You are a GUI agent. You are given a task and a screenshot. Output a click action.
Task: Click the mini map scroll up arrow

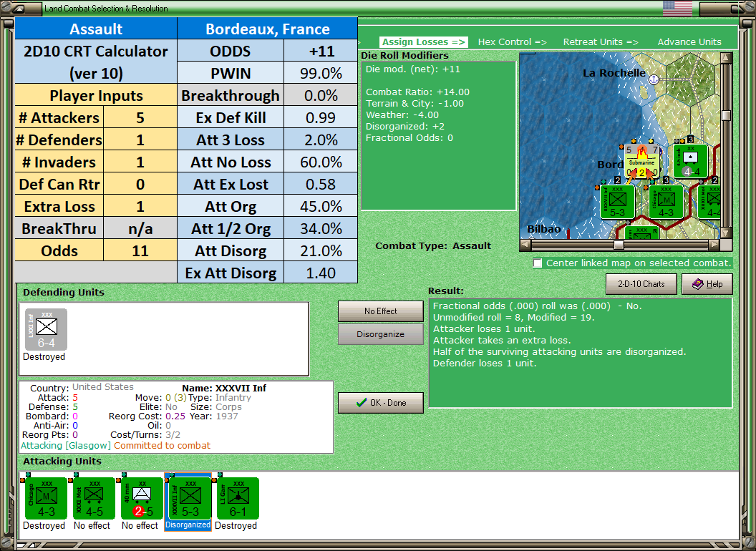(726, 58)
